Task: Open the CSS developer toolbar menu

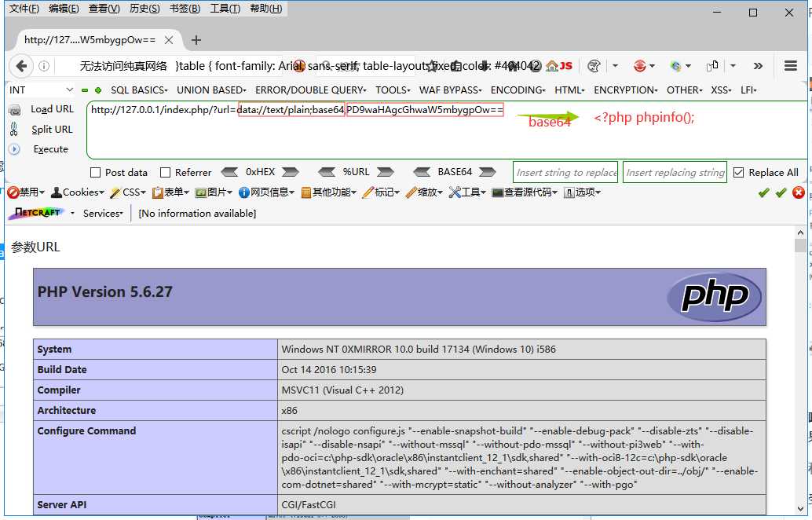Action: click(129, 192)
